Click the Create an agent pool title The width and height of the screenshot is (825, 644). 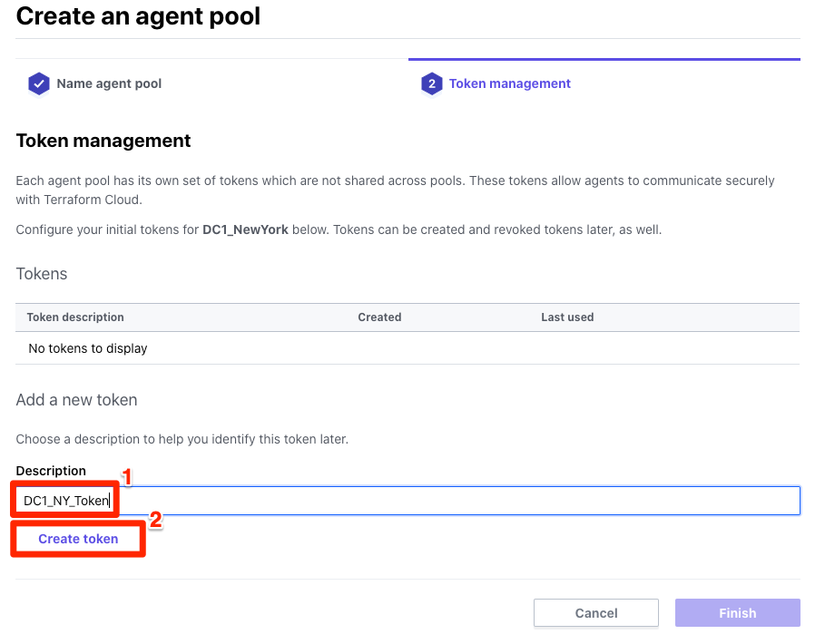(138, 15)
